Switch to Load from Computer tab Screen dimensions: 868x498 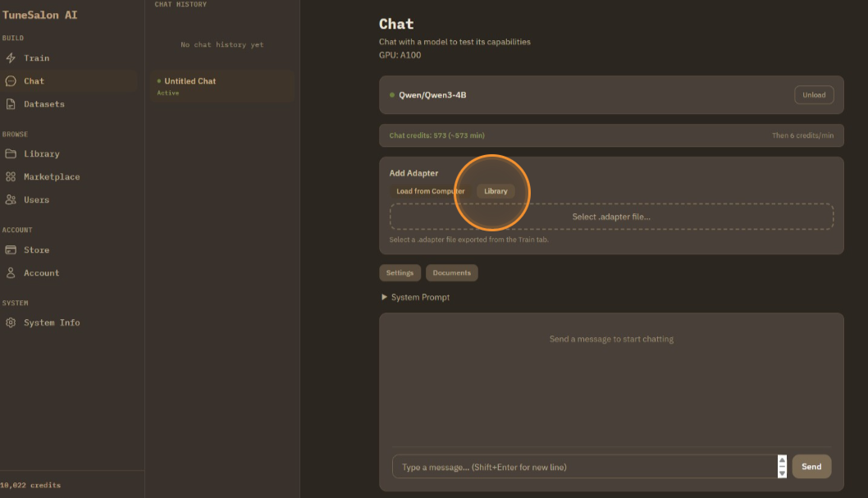pyautogui.click(x=430, y=191)
